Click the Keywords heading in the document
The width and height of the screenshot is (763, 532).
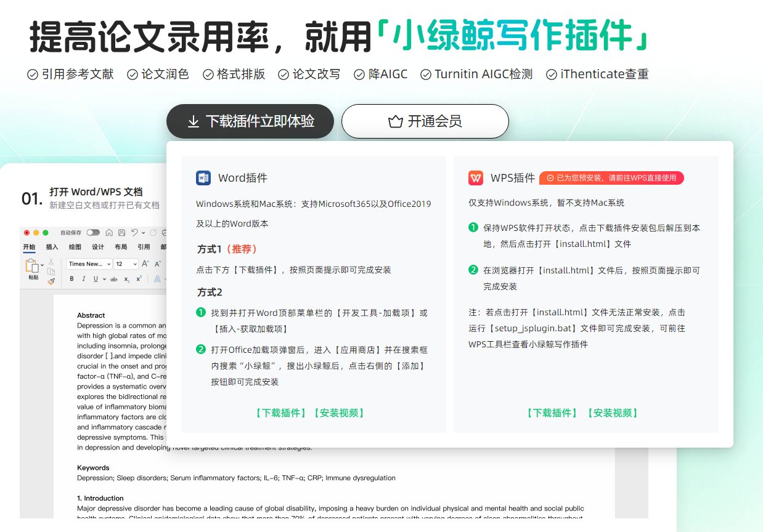pos(93,468)
